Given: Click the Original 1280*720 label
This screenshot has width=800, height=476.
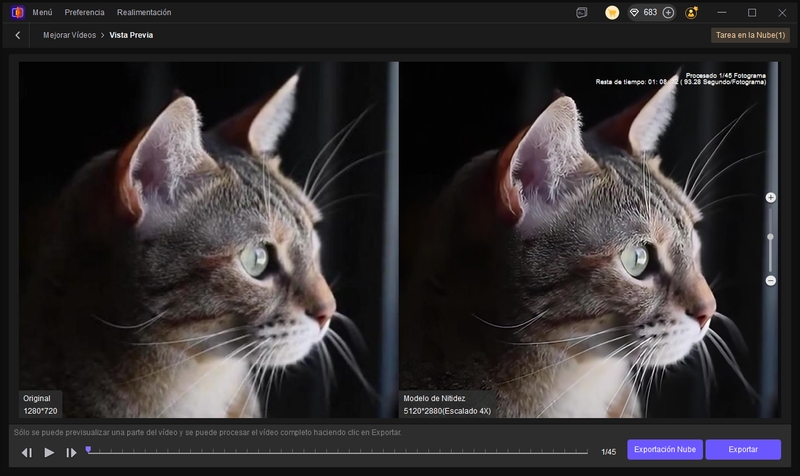Looking at the screenshot, I should (40, 405).
